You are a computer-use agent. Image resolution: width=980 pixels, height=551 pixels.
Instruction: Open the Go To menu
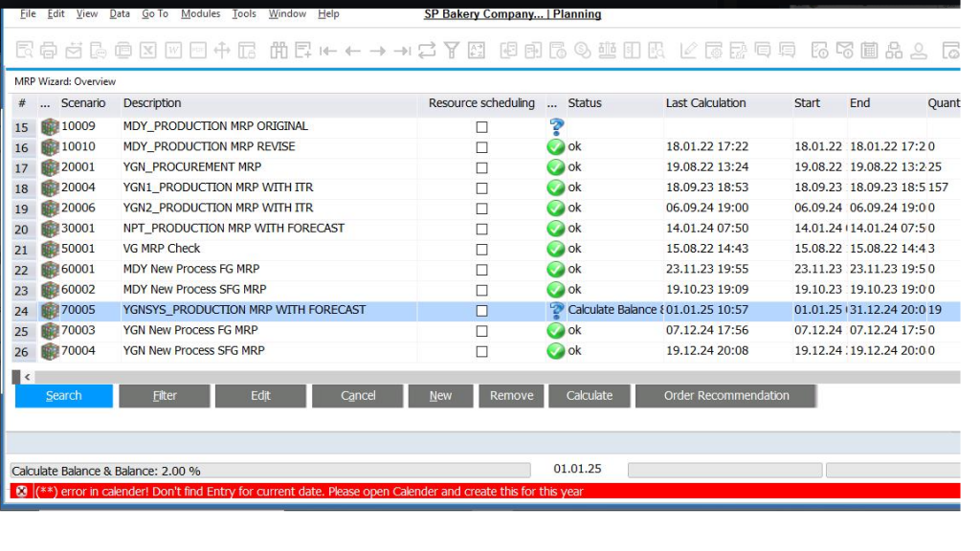[x=154, y=14]
